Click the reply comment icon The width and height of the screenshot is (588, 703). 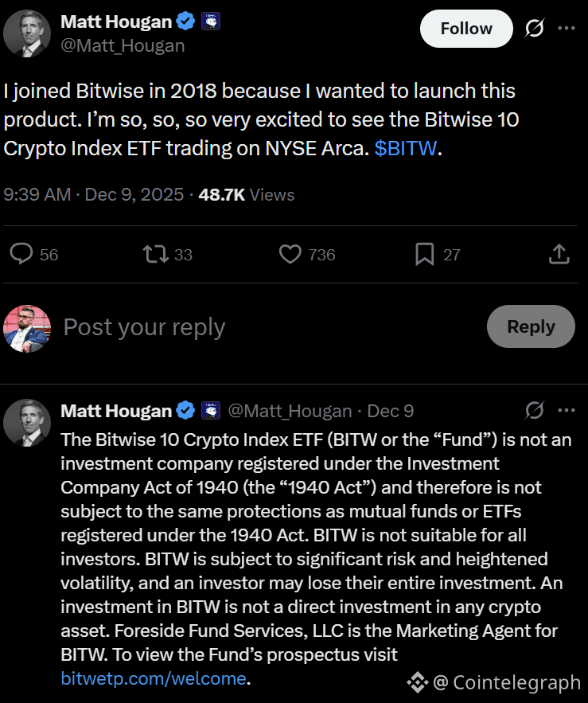pos(21,255)
